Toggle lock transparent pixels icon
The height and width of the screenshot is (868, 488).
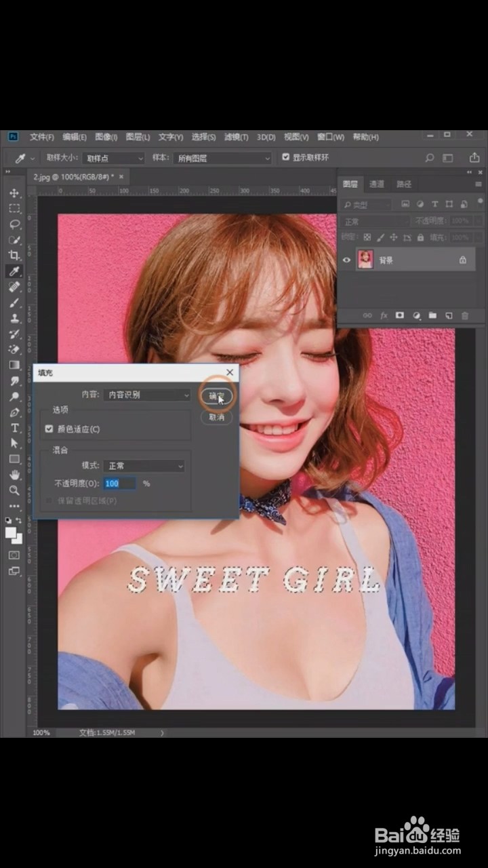tap(367, 237)
